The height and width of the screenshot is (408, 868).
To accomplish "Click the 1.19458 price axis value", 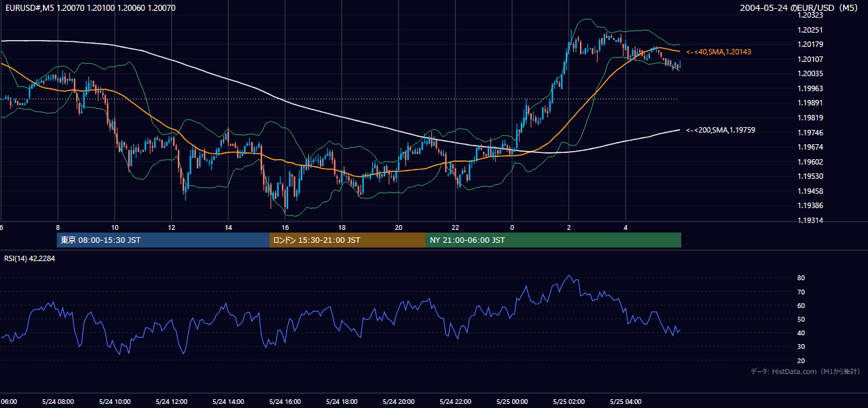I will (x=810, y=191).
